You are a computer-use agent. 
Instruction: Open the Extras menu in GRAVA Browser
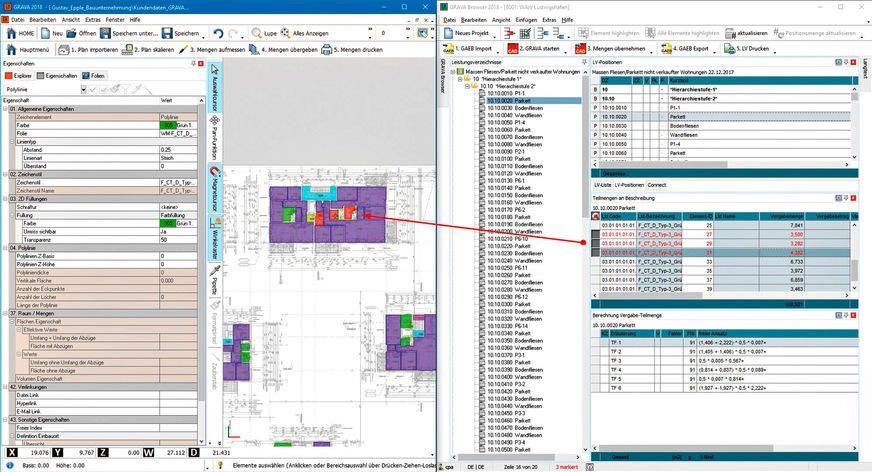tap(543, 19)
